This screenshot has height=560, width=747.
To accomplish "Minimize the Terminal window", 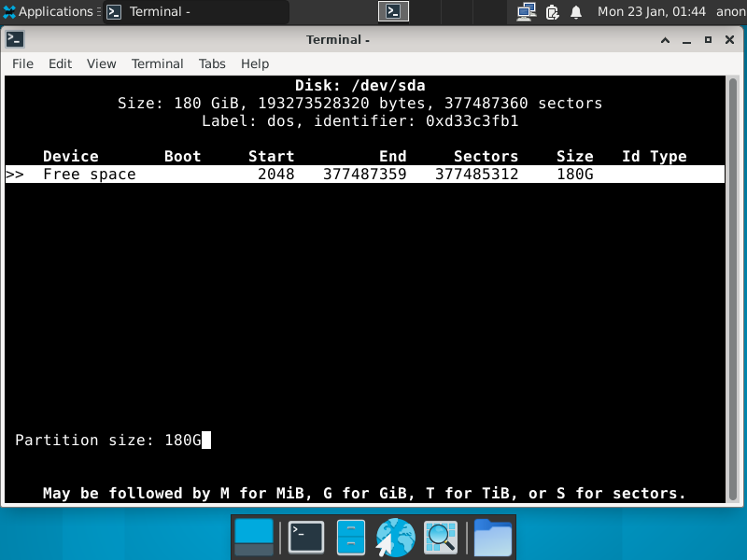I will pyautogui.click(x=686, y=40).
